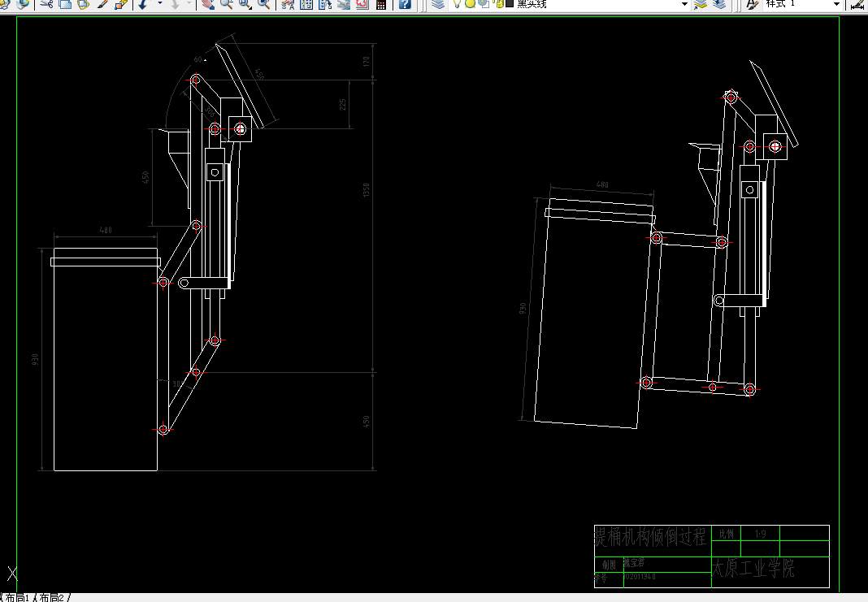Select the Zoom Window tool

[245, 4]
